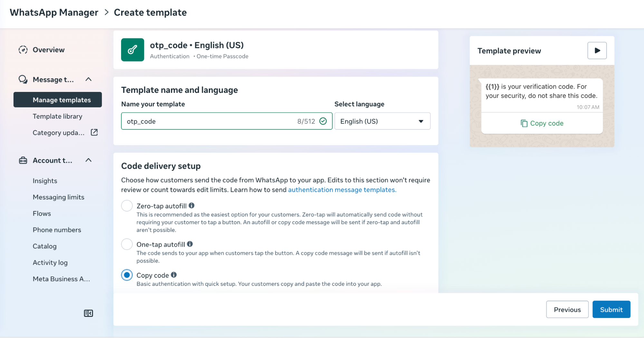
Task: Open Phone numbers
Action: [57, 230]
